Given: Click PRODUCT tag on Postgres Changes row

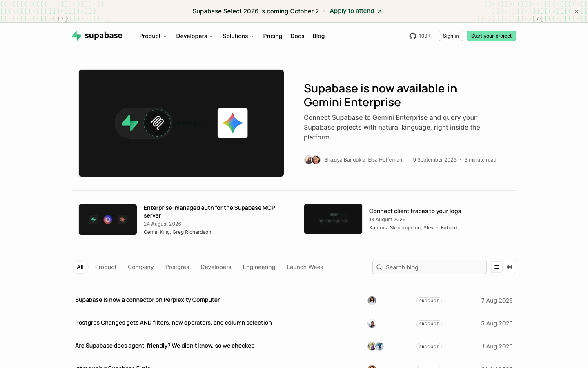Looking at the screenshot, I should [429, 323].
